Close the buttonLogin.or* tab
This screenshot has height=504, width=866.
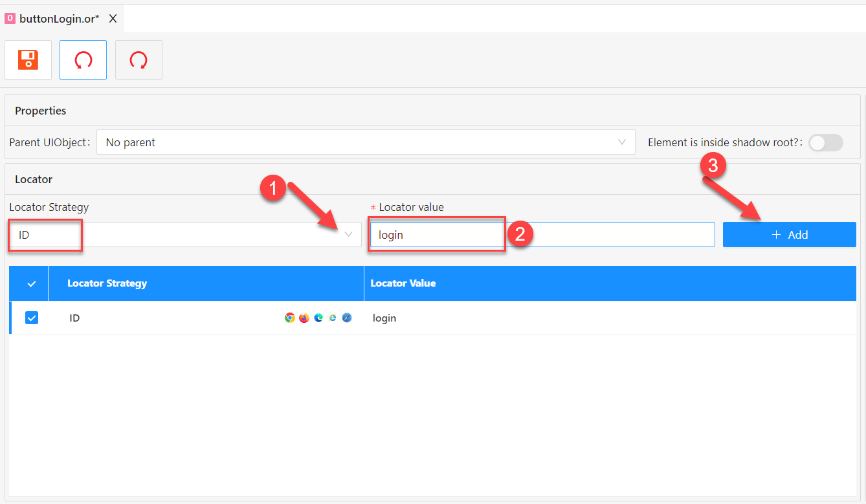point(113,19)
